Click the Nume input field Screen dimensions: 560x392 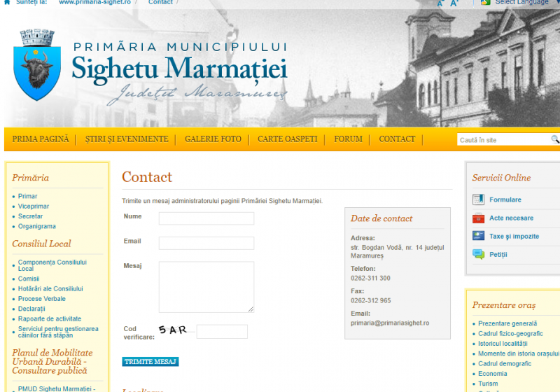206,218
